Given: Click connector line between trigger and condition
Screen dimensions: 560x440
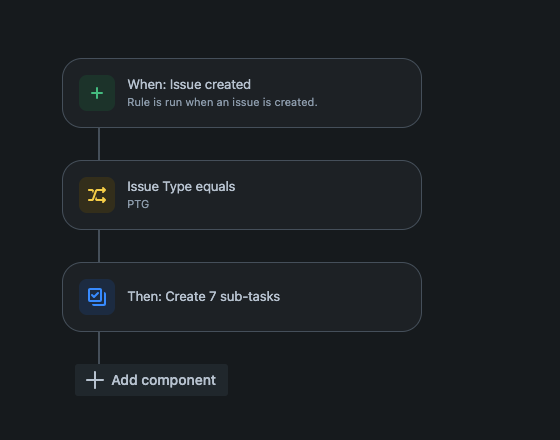Looking at the screenshot, I should (x=99, y=144).
